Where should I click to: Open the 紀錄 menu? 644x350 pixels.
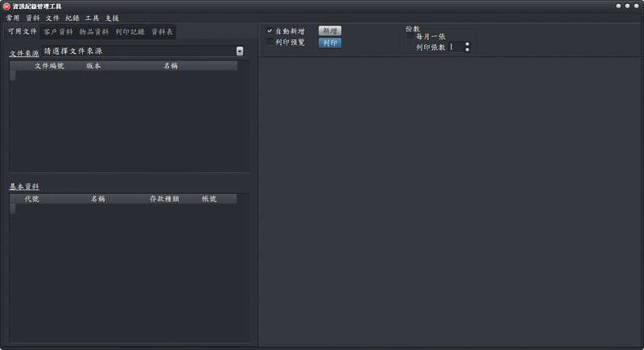coord(72,18)
